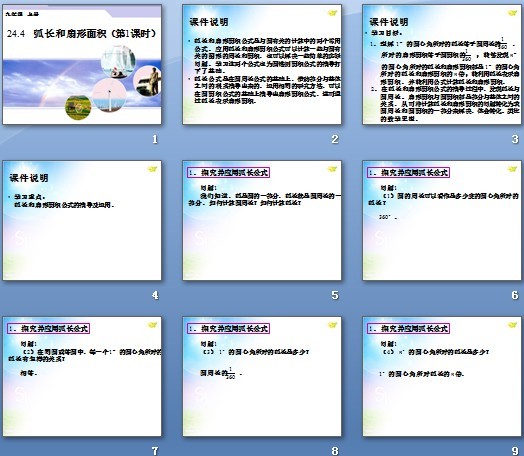The height and width of the screenshot is (456, 524).
Task: Click yellow bird icon on slide 4
Action: [x=152, y=169]
